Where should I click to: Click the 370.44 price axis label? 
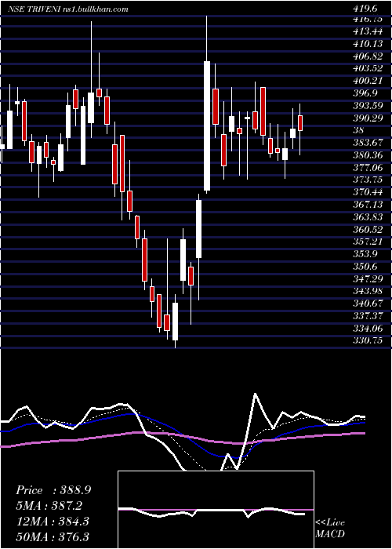(x=368, y=193)
